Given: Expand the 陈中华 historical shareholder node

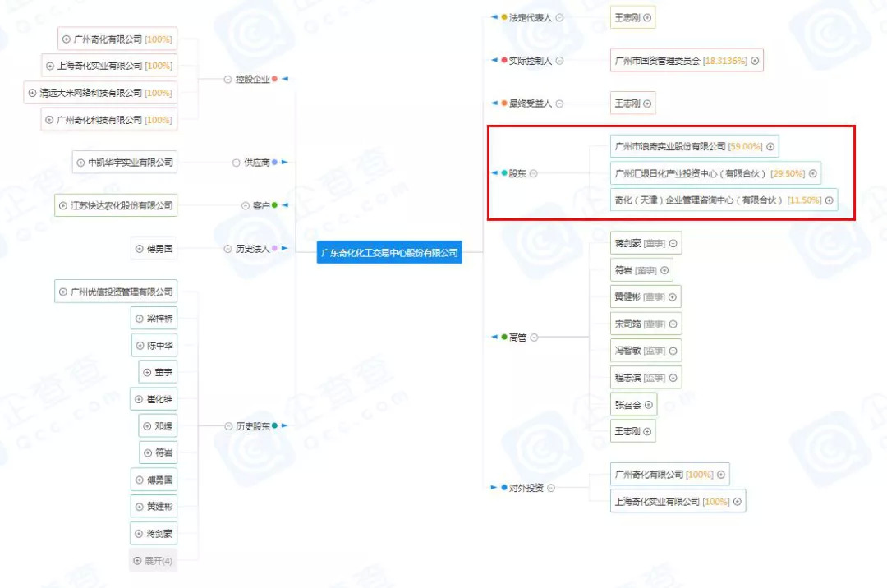Looking at the screenshot, I should tap(140, 346).
